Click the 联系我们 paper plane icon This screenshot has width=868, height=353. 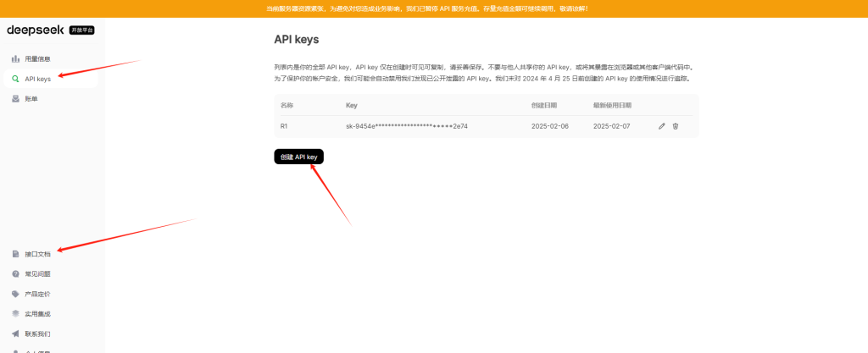coord(16,334)
